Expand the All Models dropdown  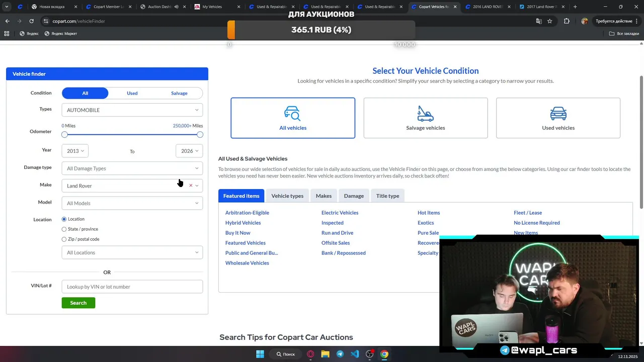(x=132, y=203)
